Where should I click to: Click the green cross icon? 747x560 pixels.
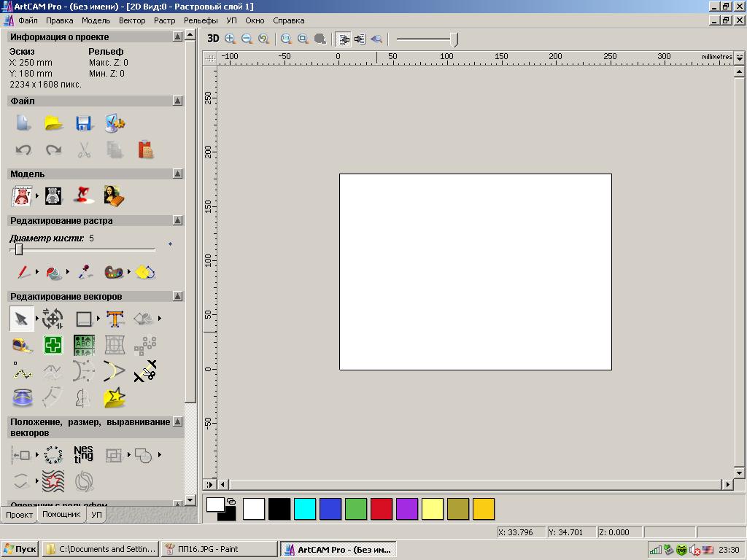point(53,345)
